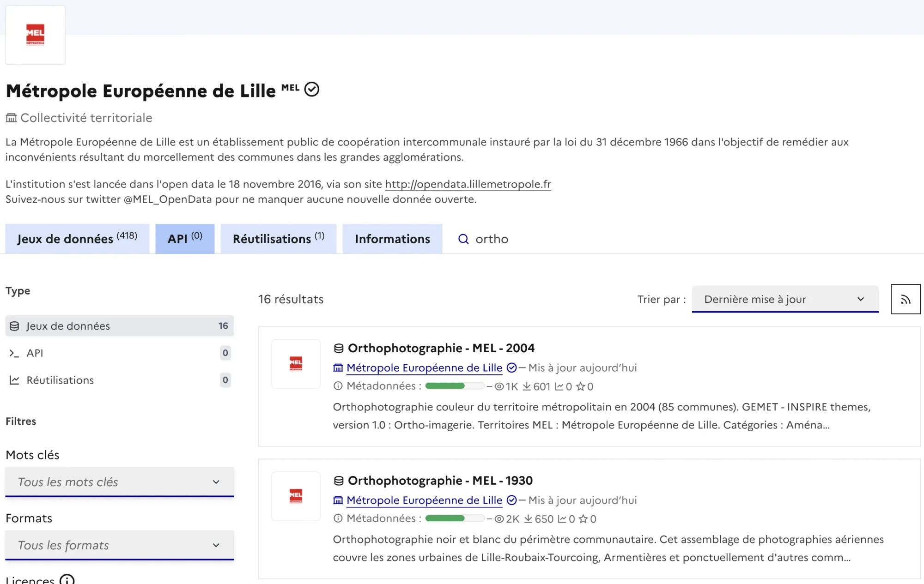Click the organization icon in the 1930 card
This screenshot has width=924, height=584.
[x=338, y=500]
